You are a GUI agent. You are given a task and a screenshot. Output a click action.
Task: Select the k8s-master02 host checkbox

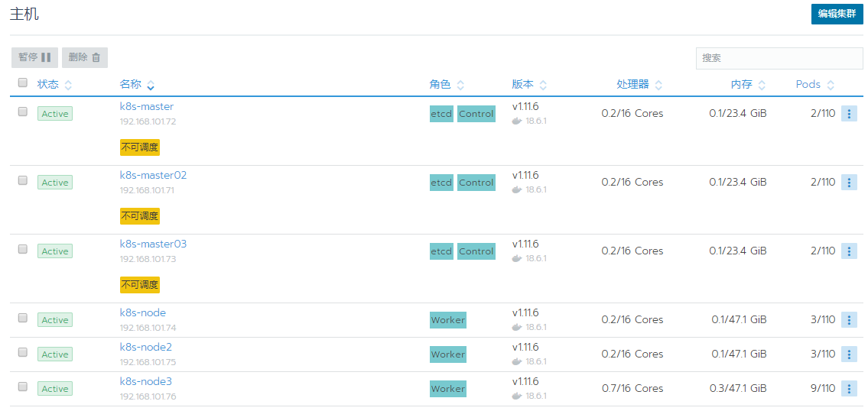[x=23, y=180]
